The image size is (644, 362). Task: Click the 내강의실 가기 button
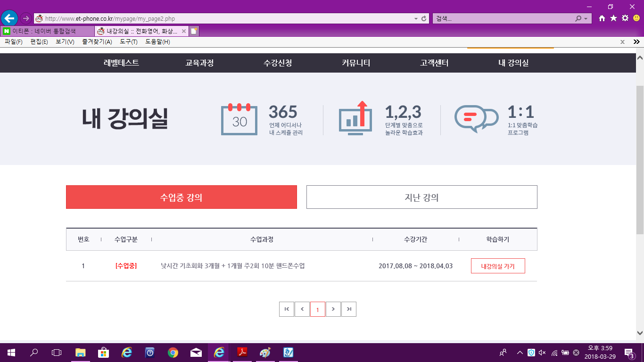(x=497, y=266)
